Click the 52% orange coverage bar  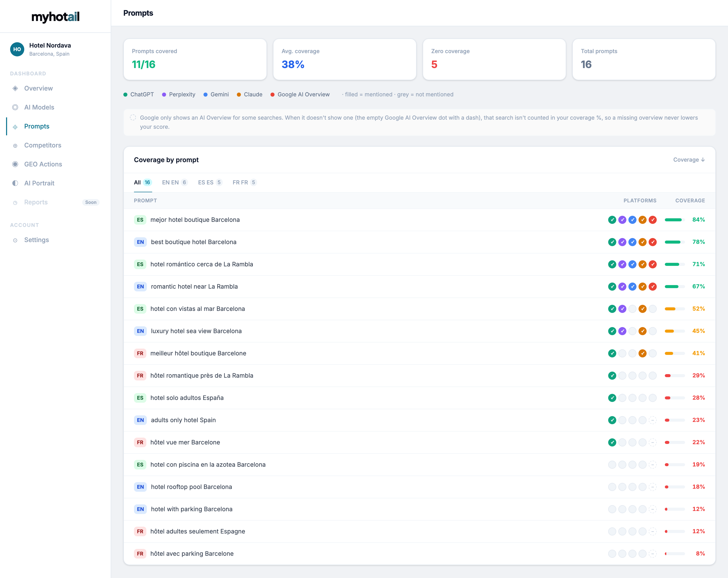pos(675,309)
